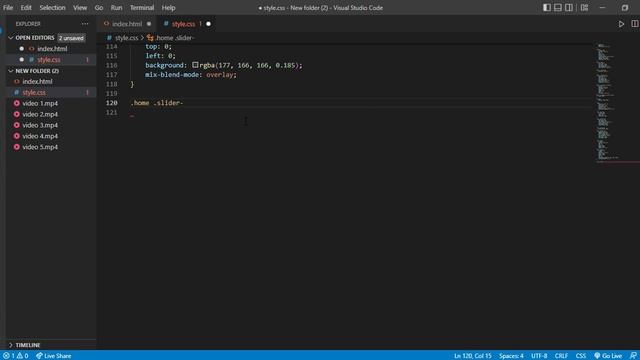Screen dimensions: 640x360
Task: Open the File menu
Action: pyautogui.click(x=8, y=8)
